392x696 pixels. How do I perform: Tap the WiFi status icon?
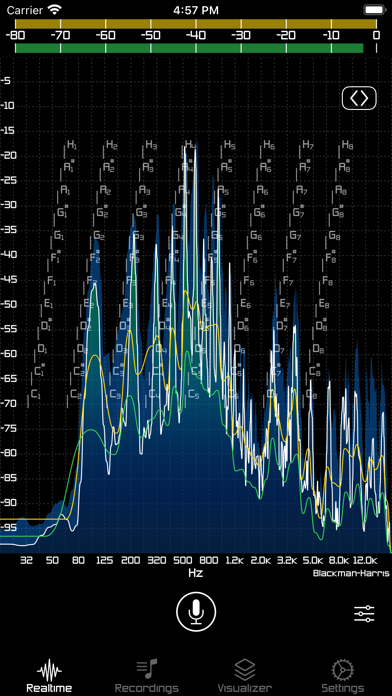coord(55,10)
